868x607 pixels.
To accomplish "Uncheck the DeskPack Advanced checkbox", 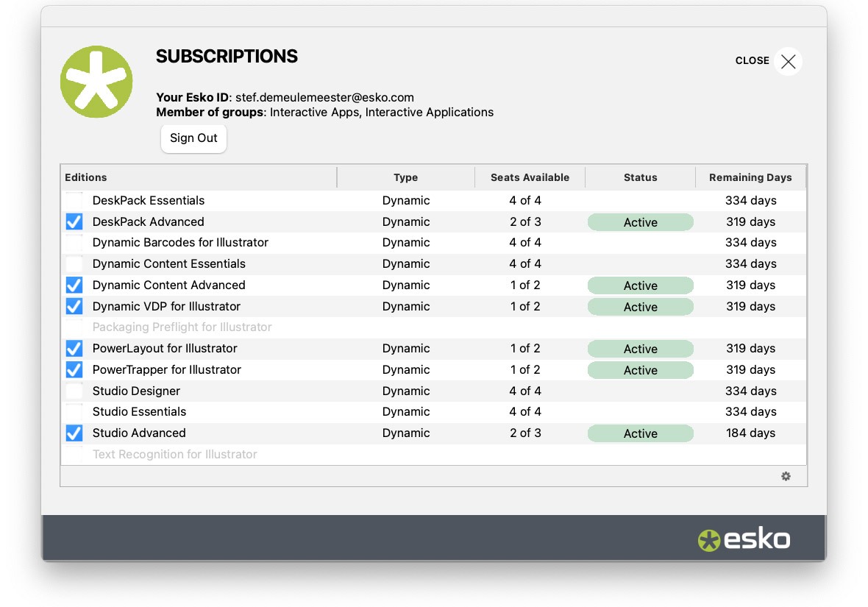I will pos(74,221).
